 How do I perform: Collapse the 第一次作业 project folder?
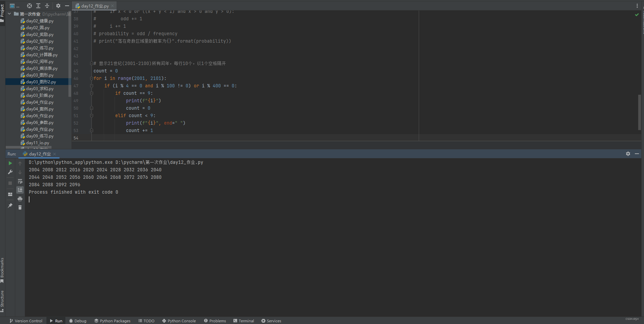click(x=9, y=14)
